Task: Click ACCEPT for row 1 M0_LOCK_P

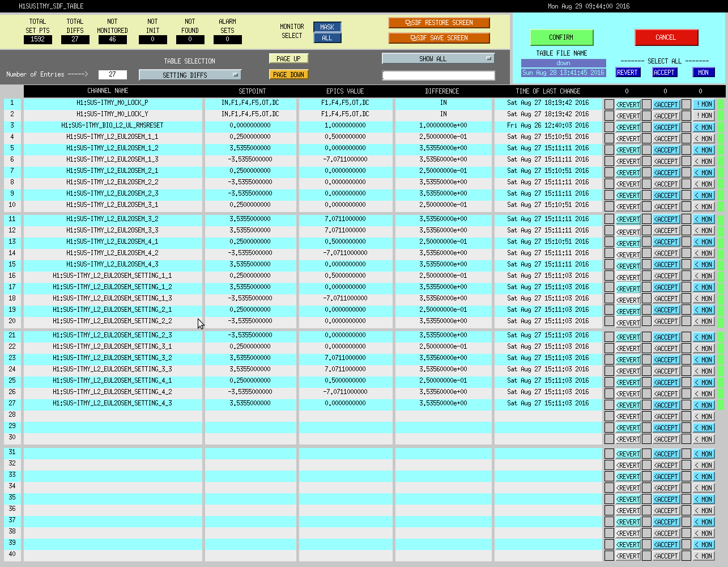Action: (666, 104)
